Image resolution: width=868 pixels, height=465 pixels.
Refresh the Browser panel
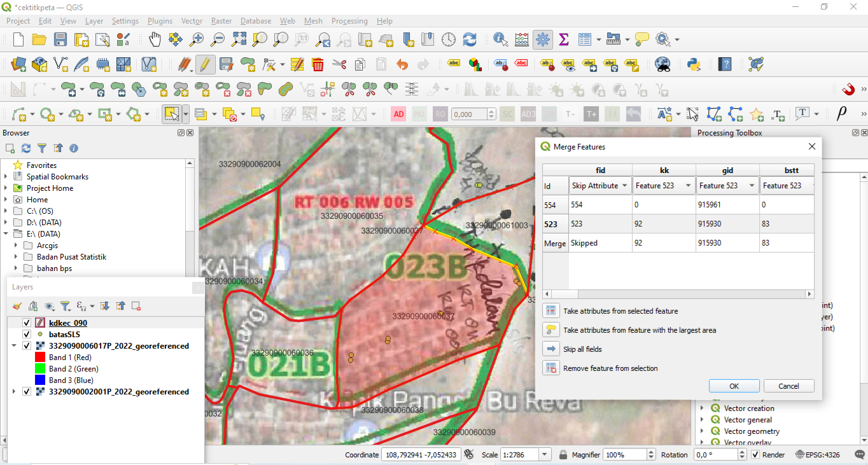[x=26, y=148]
